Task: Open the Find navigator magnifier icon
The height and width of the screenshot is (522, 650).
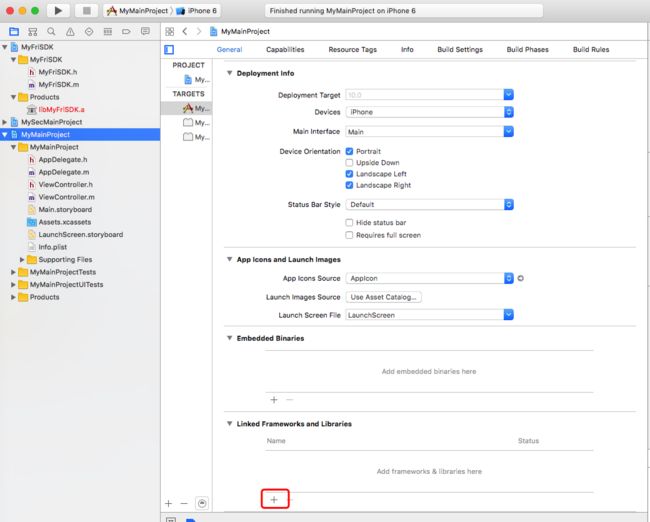Action: [x=51, y=32]
